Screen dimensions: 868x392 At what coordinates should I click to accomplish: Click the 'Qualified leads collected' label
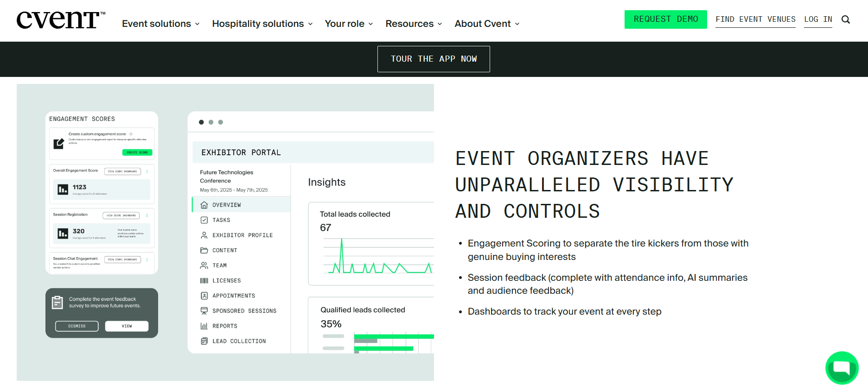(363, 310)
